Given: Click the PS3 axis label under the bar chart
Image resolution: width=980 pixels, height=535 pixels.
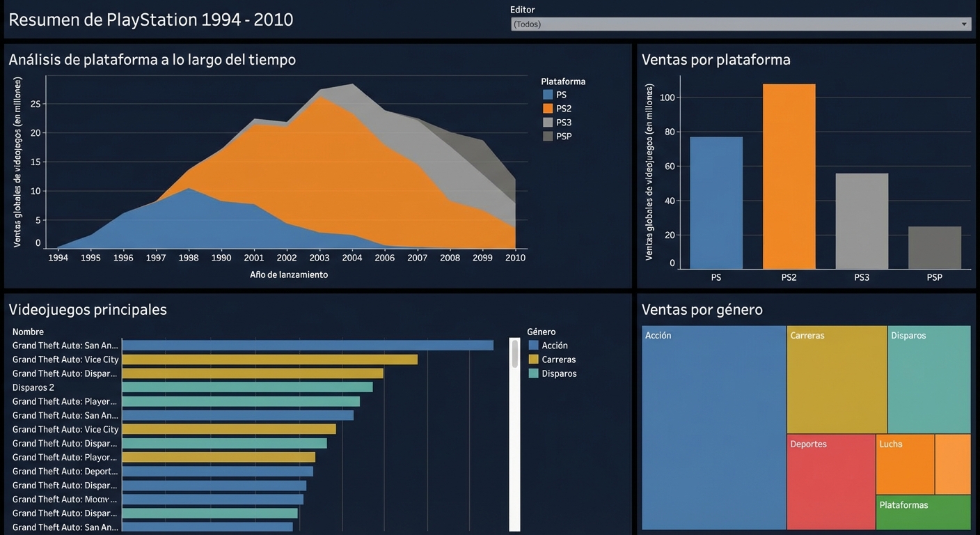Looking at the screenshot, I should pos(862,277).
